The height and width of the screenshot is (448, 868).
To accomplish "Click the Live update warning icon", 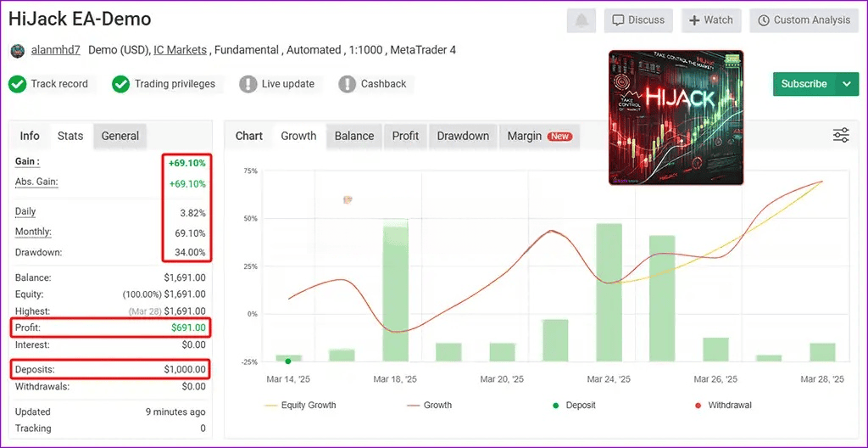I will [x=248, y=84].
